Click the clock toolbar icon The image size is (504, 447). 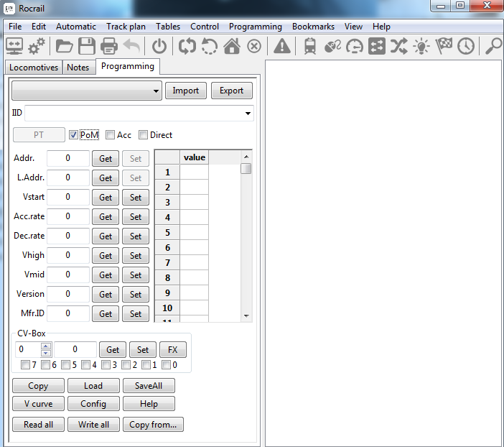(466, 46)
